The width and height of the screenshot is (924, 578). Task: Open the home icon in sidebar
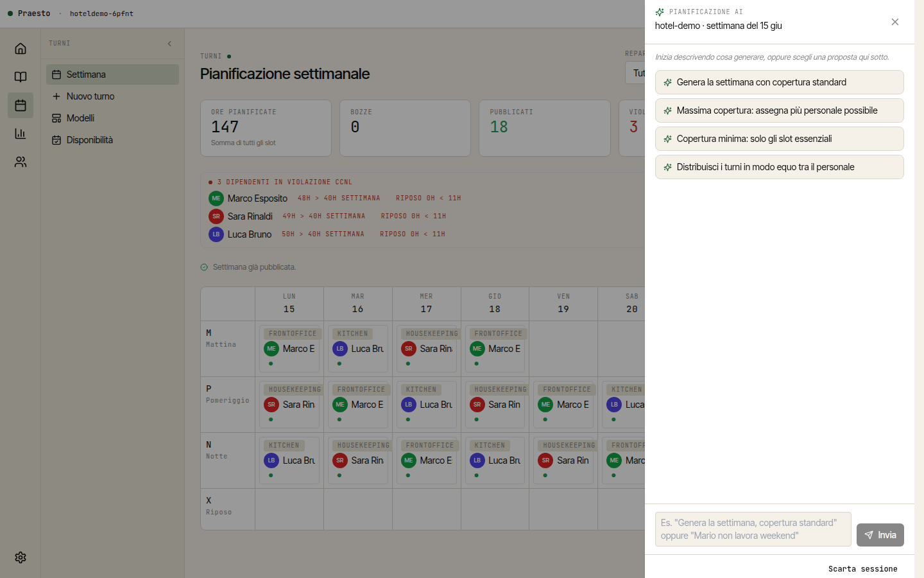coord(21,49)
